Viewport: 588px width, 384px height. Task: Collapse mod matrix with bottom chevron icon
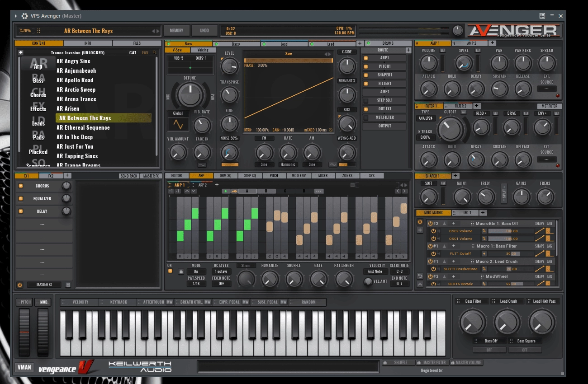[420, 284]
